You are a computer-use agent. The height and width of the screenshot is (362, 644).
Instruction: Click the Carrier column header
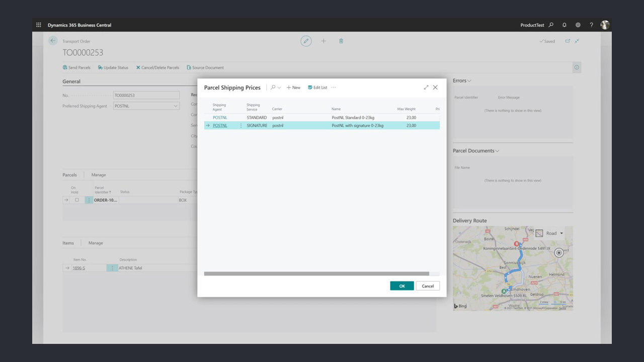[277, 109]
